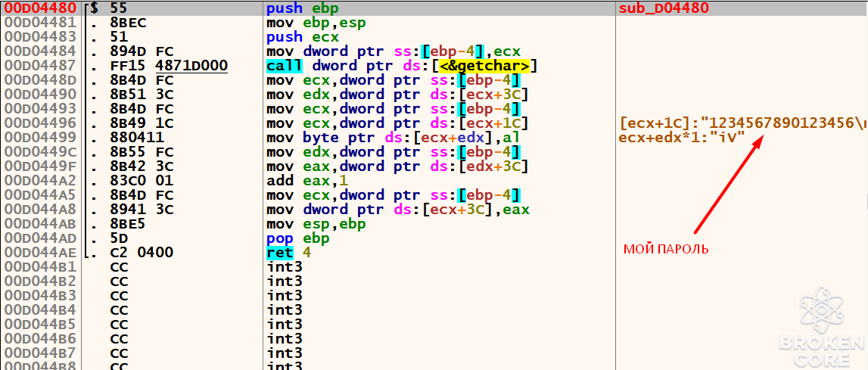Click address 00D044AE
This screenshot has width=868, height=370.
[40, 253]
